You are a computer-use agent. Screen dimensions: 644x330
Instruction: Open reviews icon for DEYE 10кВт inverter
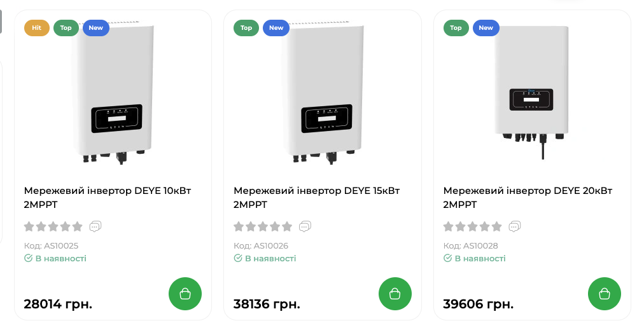coord(95,226)
